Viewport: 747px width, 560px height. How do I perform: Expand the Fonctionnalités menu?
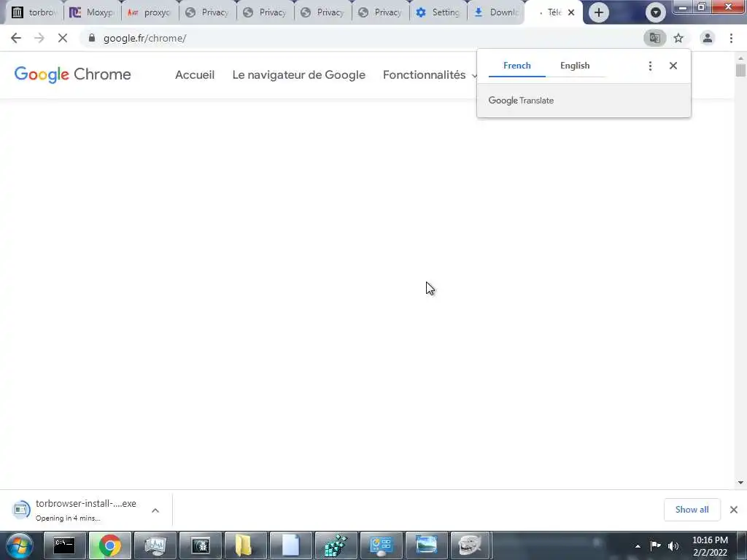point(430,75)
